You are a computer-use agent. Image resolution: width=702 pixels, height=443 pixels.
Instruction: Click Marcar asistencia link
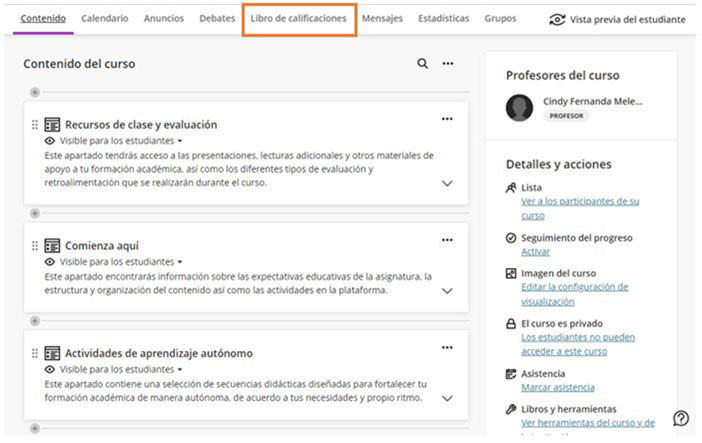pyautogui.click(x=558, y=387)
